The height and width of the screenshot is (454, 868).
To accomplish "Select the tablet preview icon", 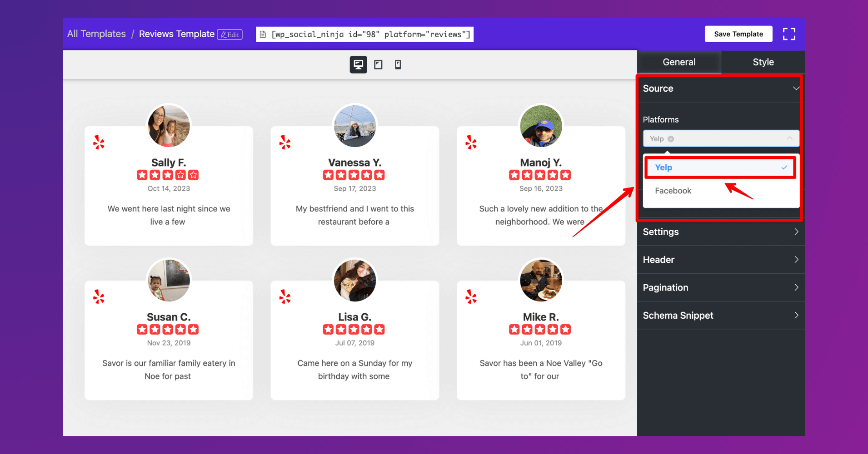I will coord(378,64).
